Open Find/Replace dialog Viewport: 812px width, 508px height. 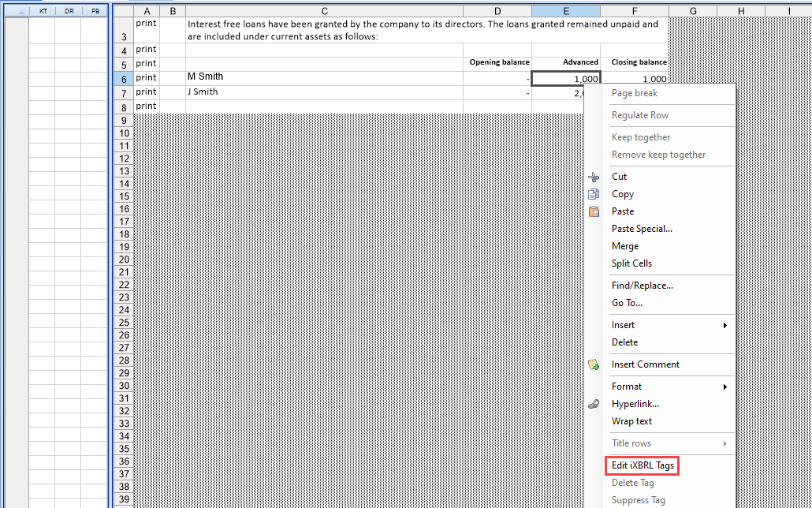[x=643, y=286]
